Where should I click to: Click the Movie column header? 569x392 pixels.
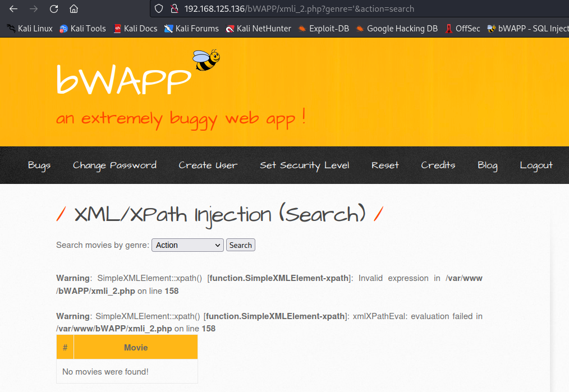[136, 347]
